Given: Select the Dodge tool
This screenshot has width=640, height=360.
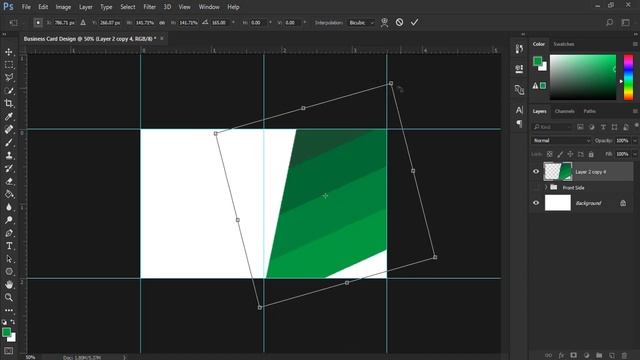Looking at the screenshot, I should [9, 220].
